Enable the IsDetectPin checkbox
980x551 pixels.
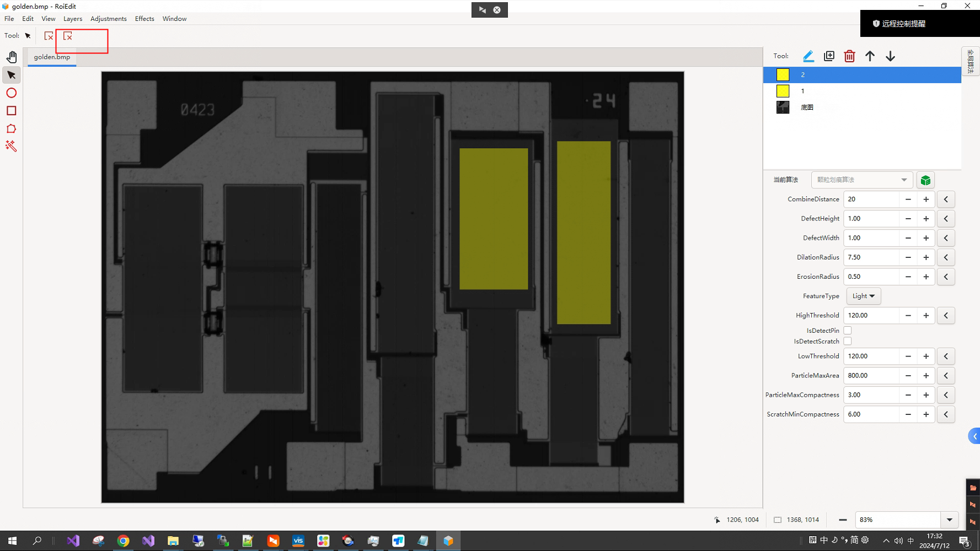point(848,331)
